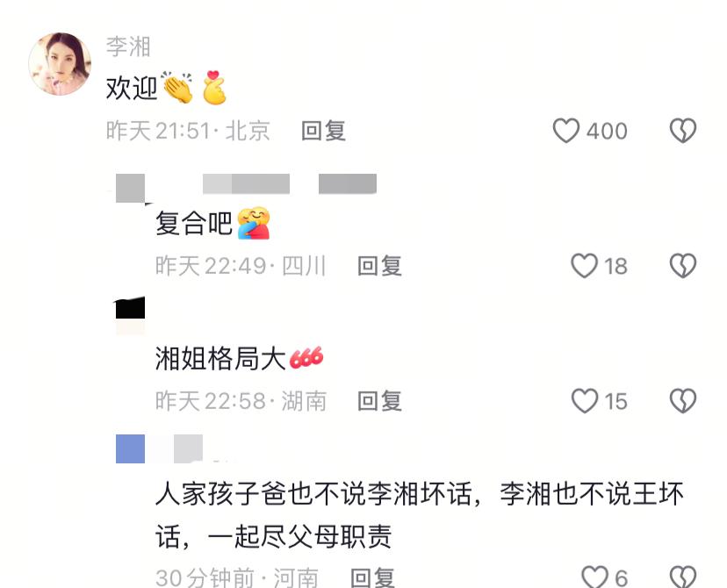Like the 复合吧 comment heart icon
Screen dimensions: 727x588
584,266
